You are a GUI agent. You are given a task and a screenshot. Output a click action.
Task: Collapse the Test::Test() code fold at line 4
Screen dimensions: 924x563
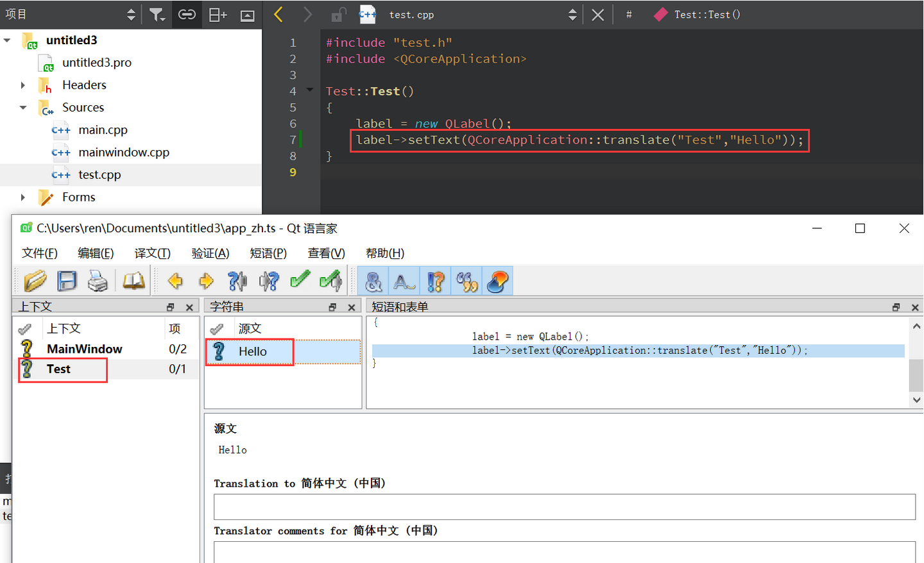[x=309, y=90]
